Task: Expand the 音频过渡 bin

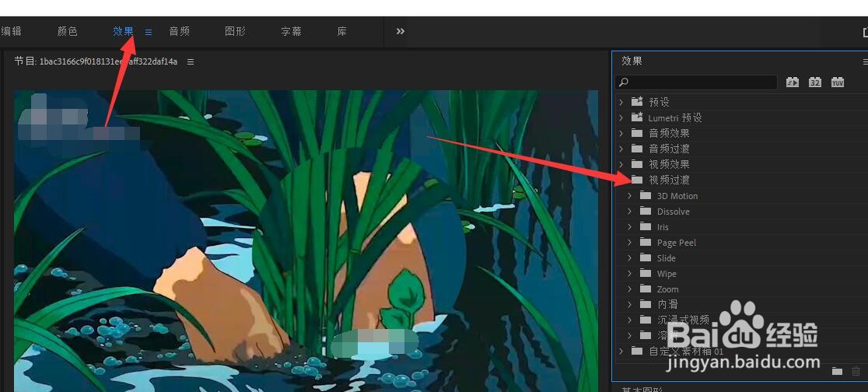Action: 621,149
